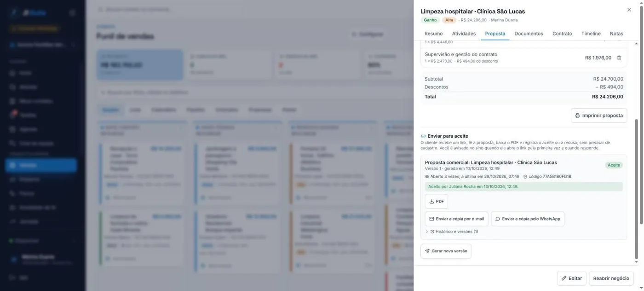Select the Subtotal value R$ 24.700,00
644x291 pixels.
pos(608,79)
